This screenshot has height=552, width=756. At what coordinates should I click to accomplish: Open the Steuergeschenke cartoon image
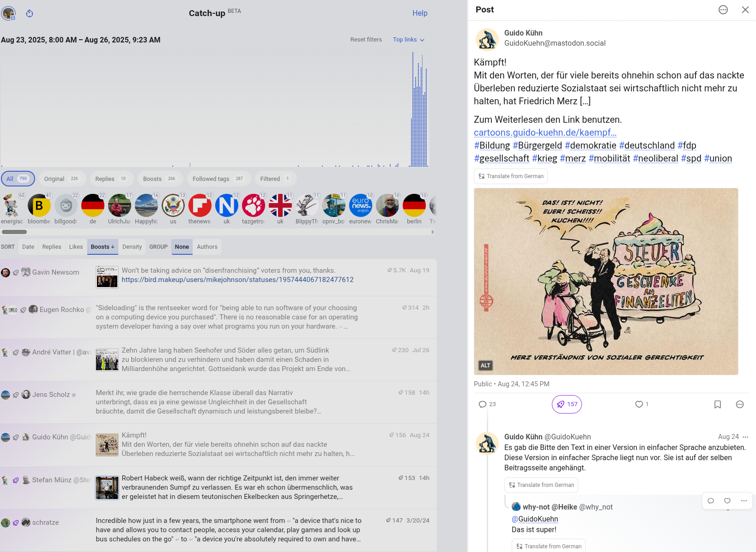point(606,282)
